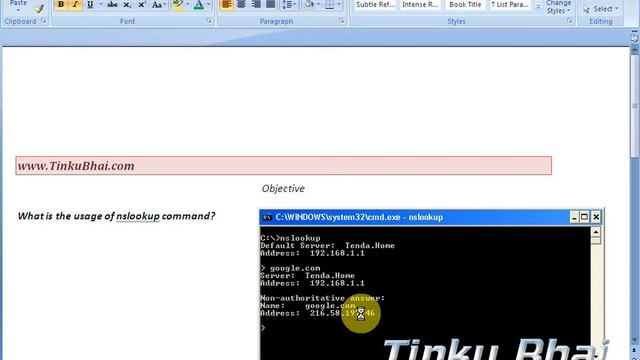This screenshot has height=360, width=640.
Task: Toggle Italic formatting in Font group
Action: click(x=75, y=5)
